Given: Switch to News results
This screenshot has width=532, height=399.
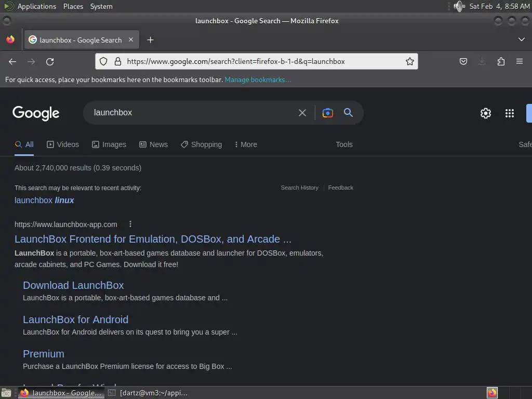Looking at the screenshot, I should coord(153,144).
